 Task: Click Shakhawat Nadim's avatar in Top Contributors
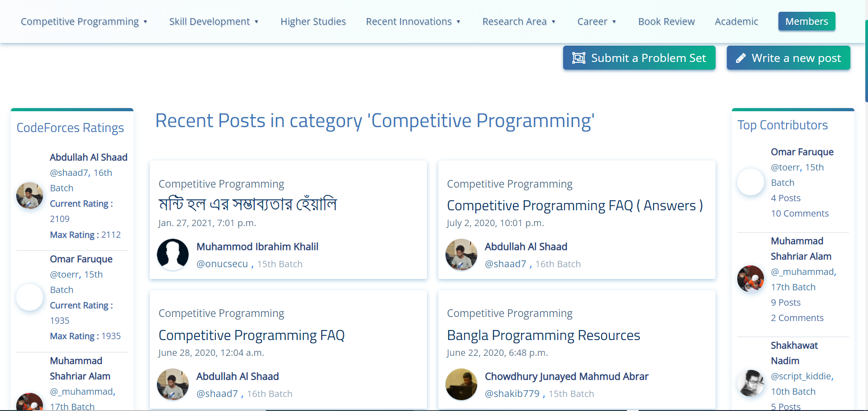(750, 383)
